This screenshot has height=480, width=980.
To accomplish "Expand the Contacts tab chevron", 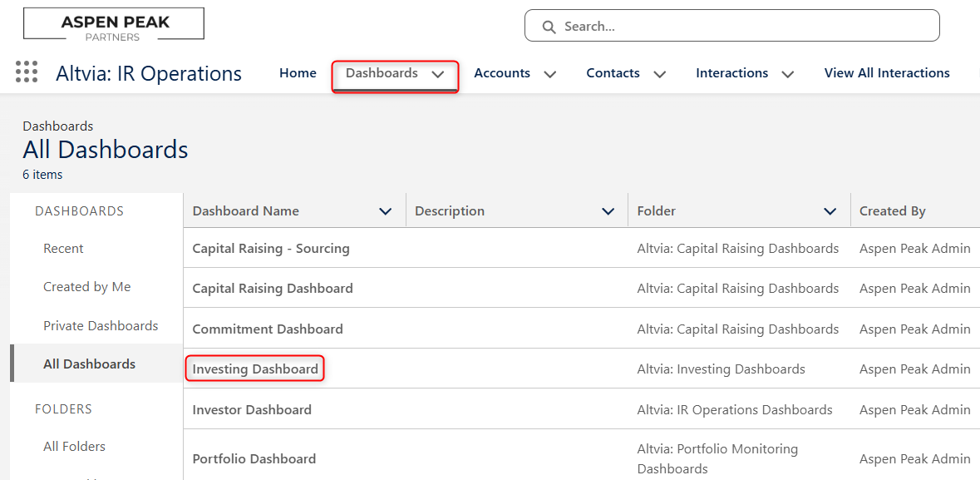I will click(659, 74).
